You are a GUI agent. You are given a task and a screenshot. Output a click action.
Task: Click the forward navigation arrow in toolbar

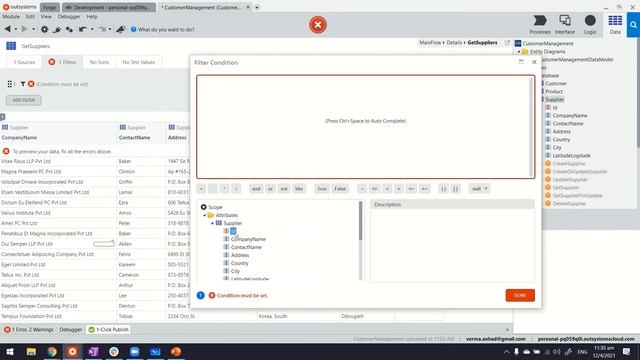pyautogui.click(x=24, y=29)
